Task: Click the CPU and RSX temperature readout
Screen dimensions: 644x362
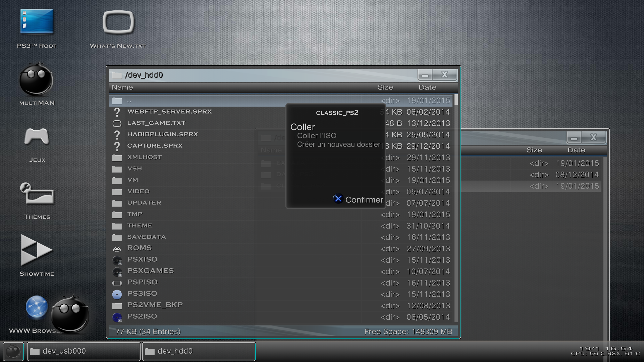Action: point(605,354)
